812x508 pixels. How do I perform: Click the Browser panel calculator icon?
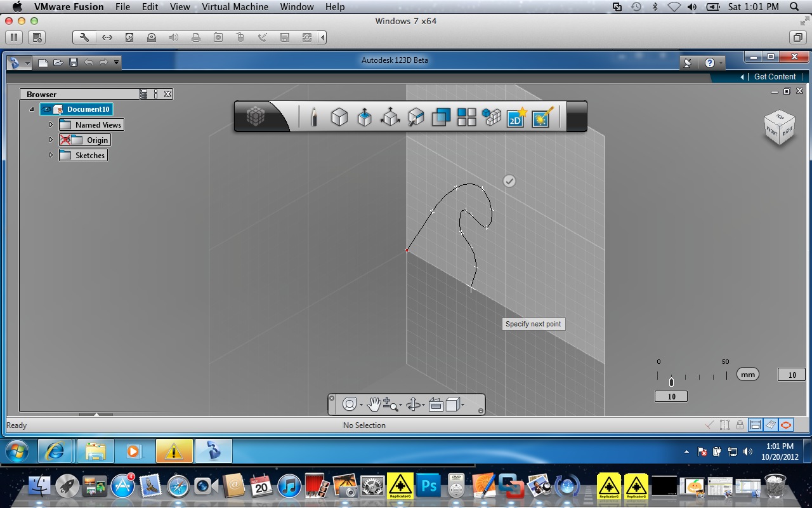(x=144, y=94)
